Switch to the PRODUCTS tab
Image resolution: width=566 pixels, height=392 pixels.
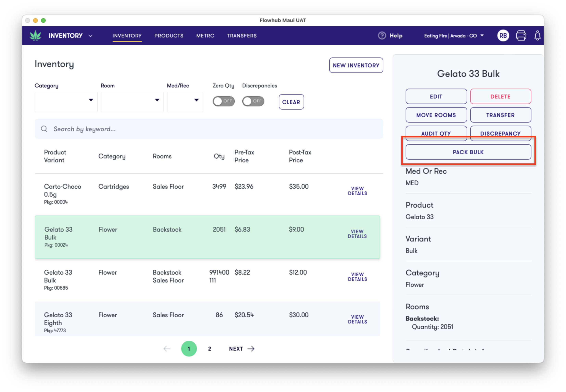(169, 36)
